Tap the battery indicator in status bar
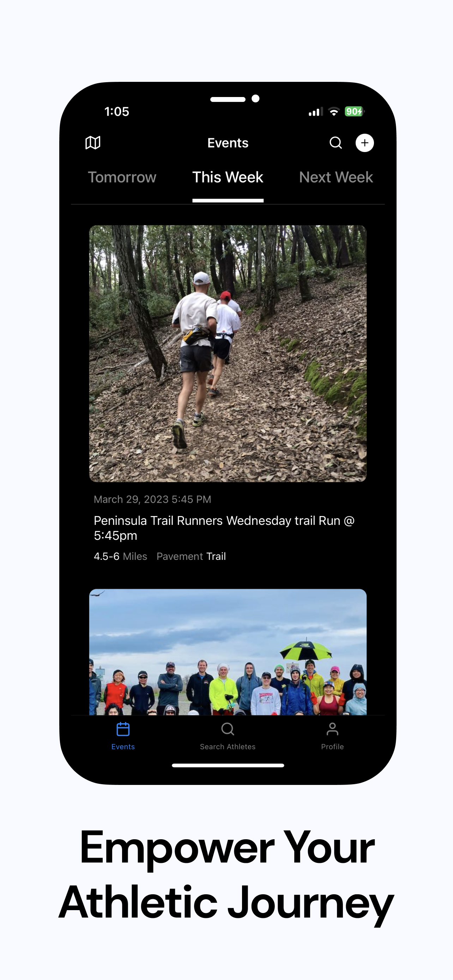 pyautogui.click(x=354, y=111)
